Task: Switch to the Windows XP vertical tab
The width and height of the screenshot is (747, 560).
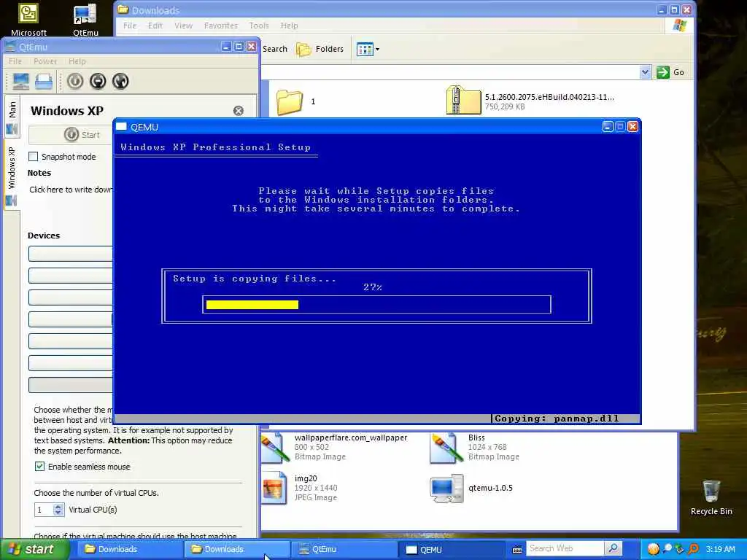Action: point(12,175)
